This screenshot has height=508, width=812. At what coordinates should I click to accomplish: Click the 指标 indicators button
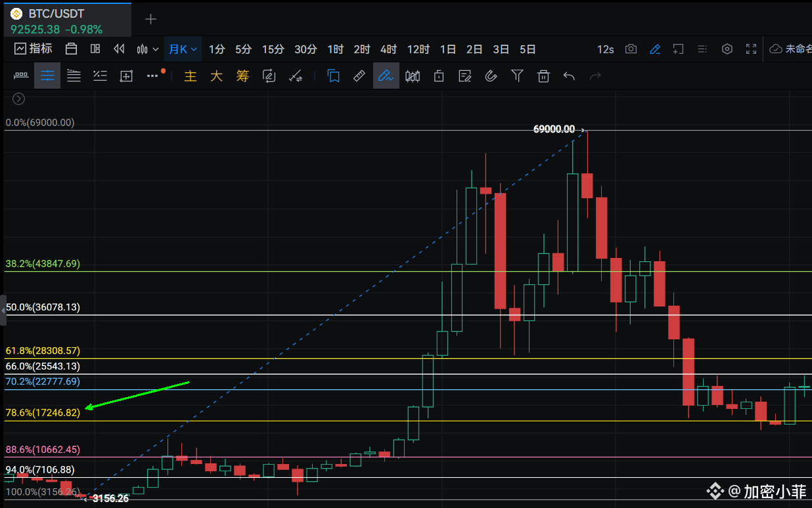click(34, 49)
